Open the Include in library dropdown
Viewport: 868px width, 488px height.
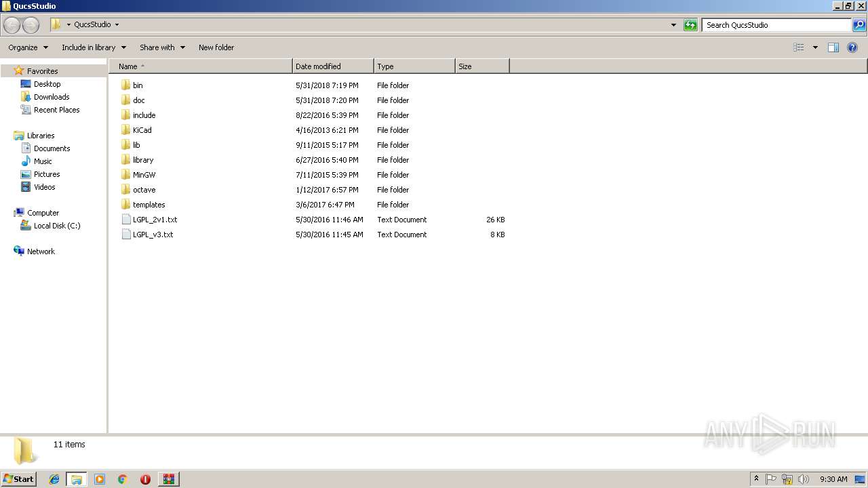[x=94, y=47]
